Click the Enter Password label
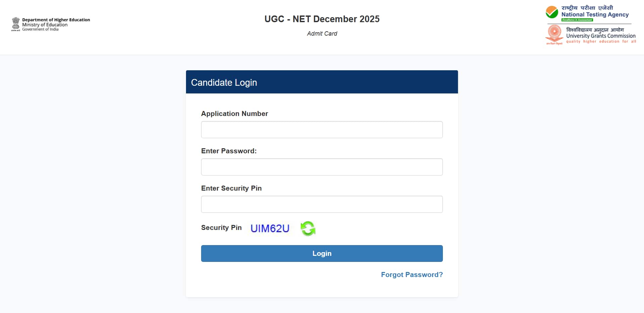The height and width of the screenshot is (313, 644). (229, 151)
